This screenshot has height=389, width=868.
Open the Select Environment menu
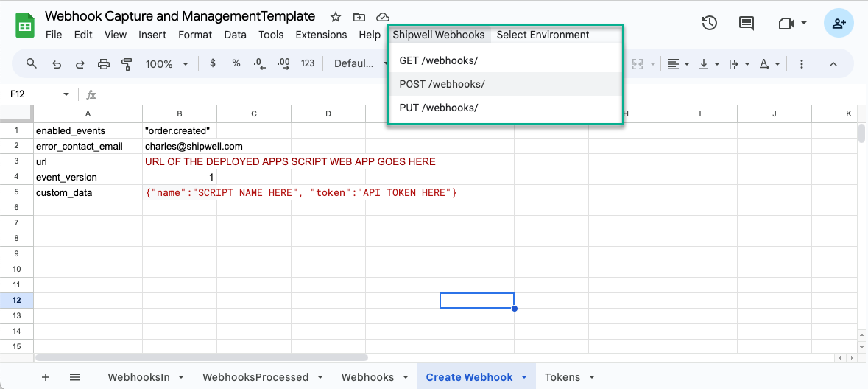543,35
